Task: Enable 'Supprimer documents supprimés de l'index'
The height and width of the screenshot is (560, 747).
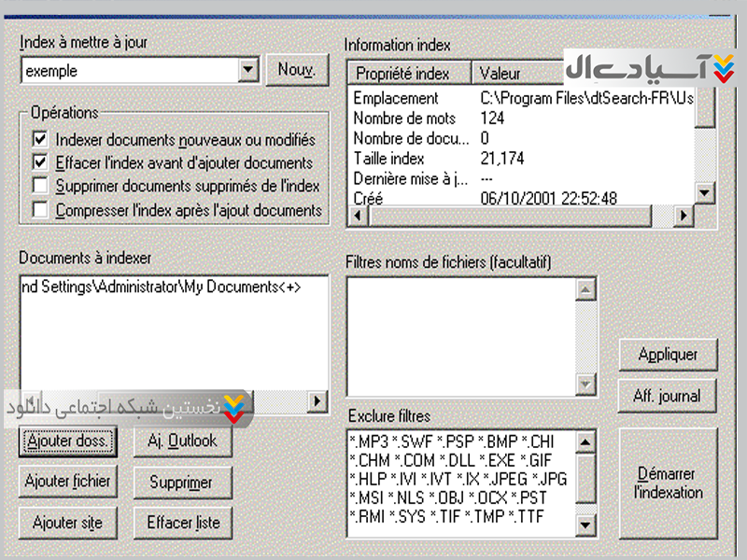Action: click(40, 186)
